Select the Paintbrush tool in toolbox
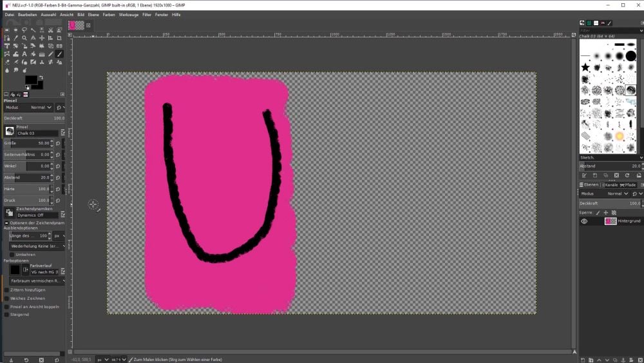This screenshot has width=644, height=363. (59, 54)
